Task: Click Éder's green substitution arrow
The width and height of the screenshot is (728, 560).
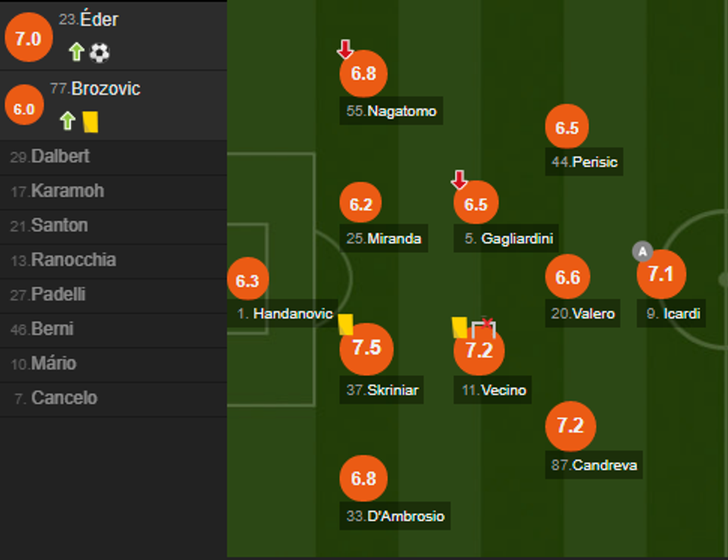Action: click(76, 52)
